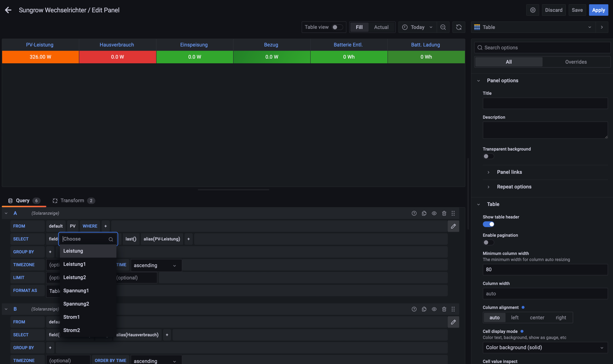Open the Today time range dropdown
The image size is (613, 364).
(417, 27)
